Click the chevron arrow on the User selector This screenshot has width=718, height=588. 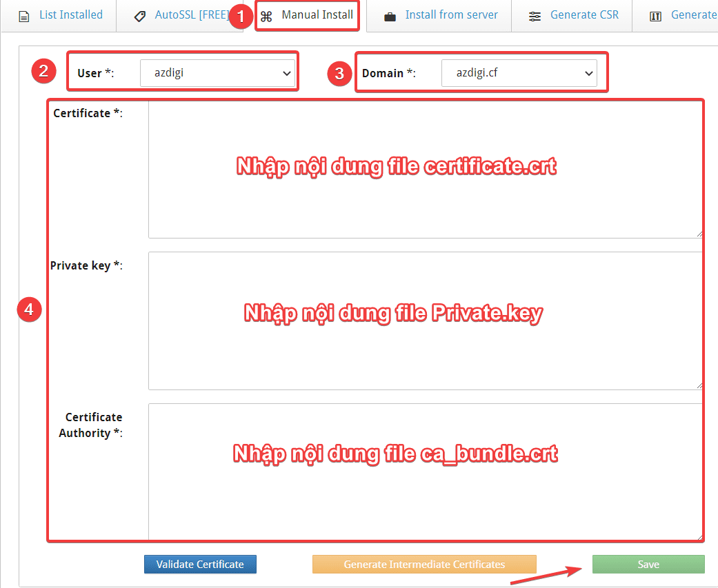pos(287,72)
